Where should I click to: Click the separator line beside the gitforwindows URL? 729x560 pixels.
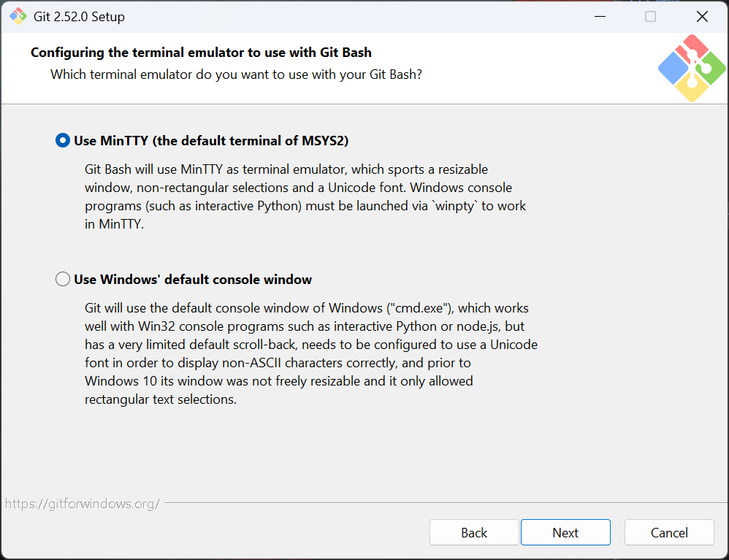[446, 502]
